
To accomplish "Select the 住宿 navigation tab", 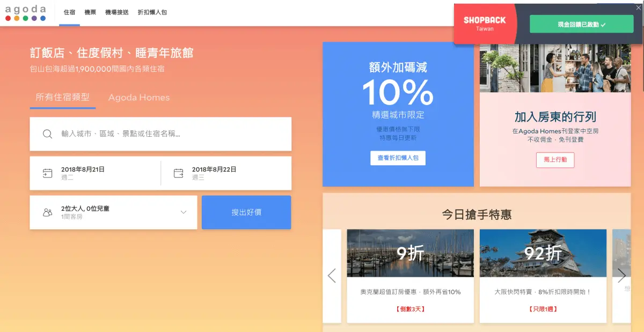I will [x=70, y=12].
